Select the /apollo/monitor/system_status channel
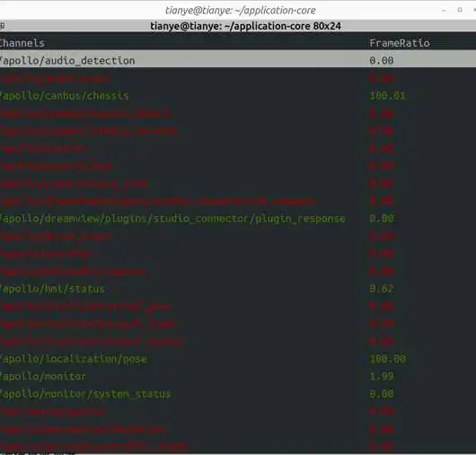476x455 pixels. click(85, 394)
